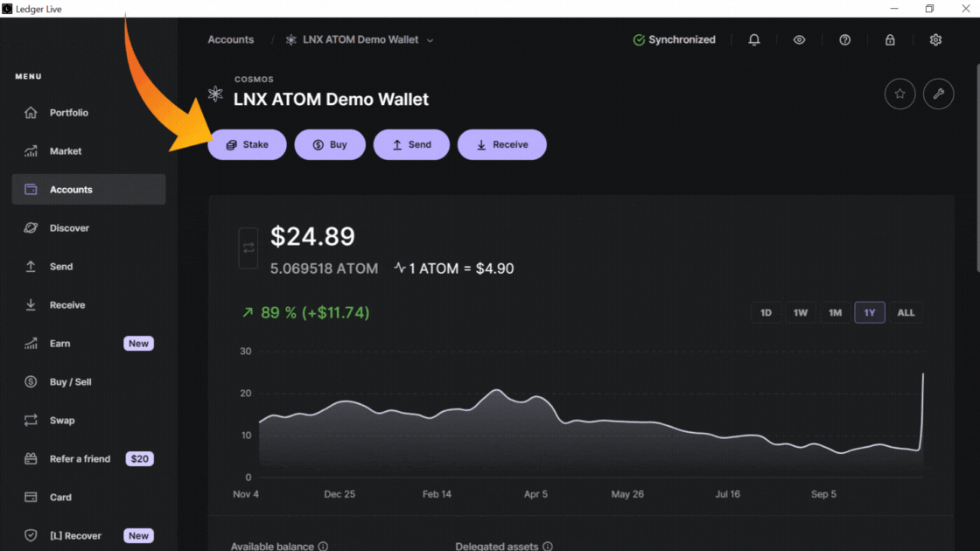The width and height of the screenshot is (980, 551).
Task: Star the account as favorite
Action: (x=899, y=94)
